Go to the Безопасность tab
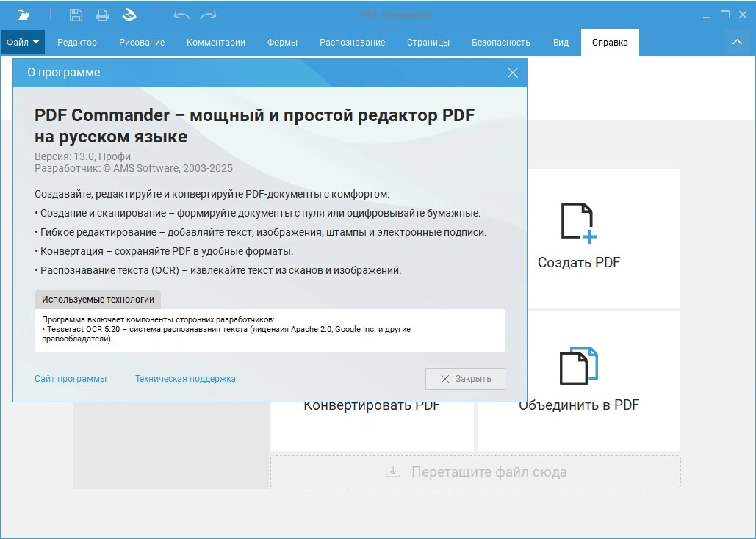 click(x=500, y=43)
